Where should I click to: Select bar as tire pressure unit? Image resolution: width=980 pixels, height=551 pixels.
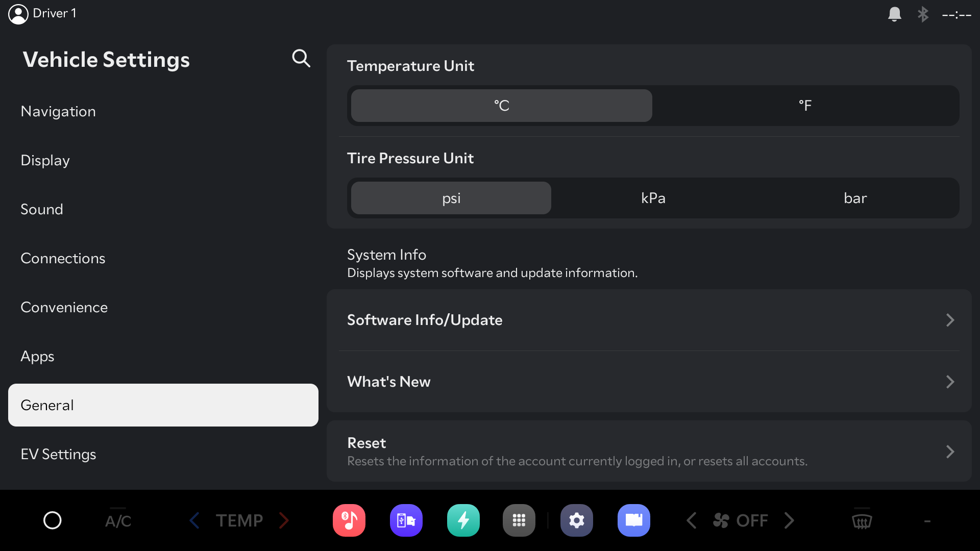point(855,198)
